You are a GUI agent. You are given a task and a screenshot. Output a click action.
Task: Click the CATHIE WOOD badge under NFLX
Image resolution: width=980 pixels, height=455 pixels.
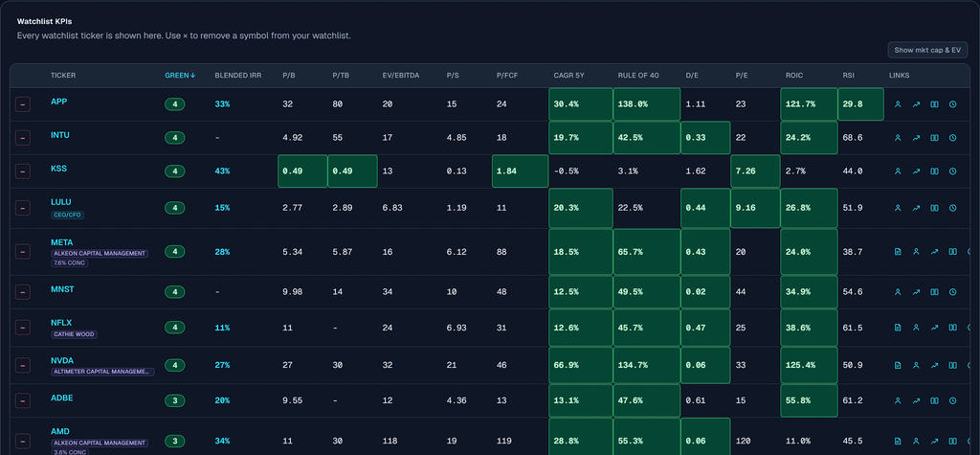(74, 334)
